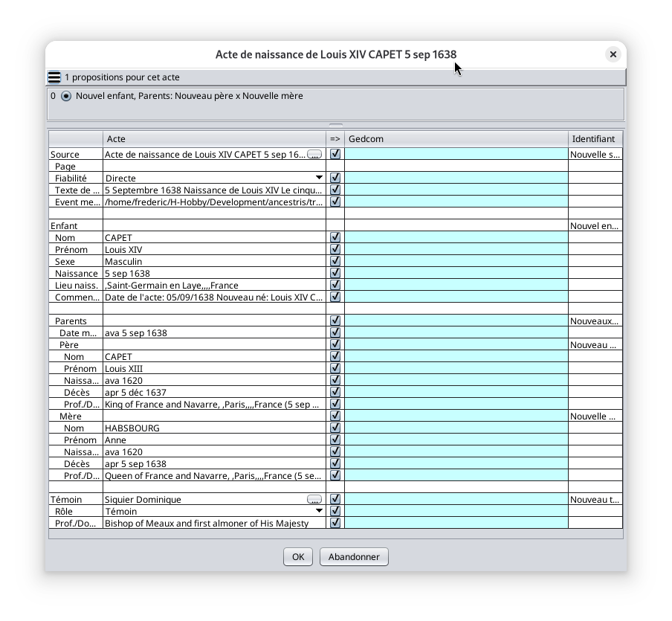Click the Source value 'Acte de naissance de Louis XIV CAPET'

(x=205, y=155)
